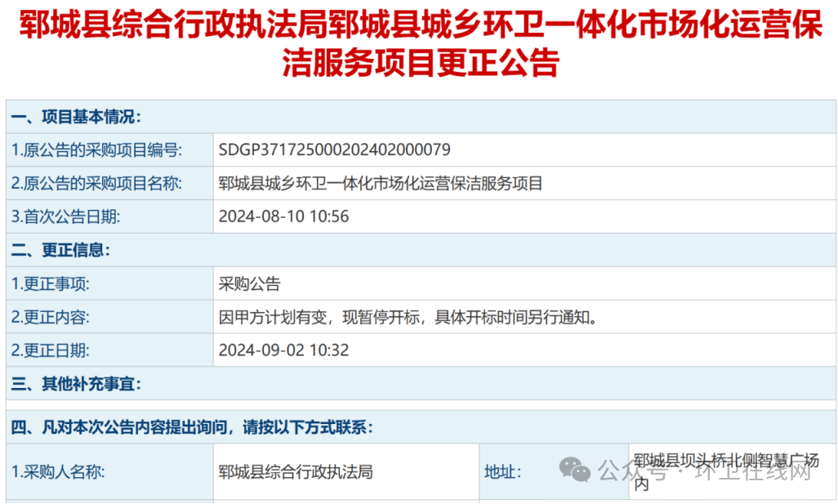This screenshot has height=504, width=838.
Task: Select project number SDGP371725000202402000079
Action: [335, 149]
